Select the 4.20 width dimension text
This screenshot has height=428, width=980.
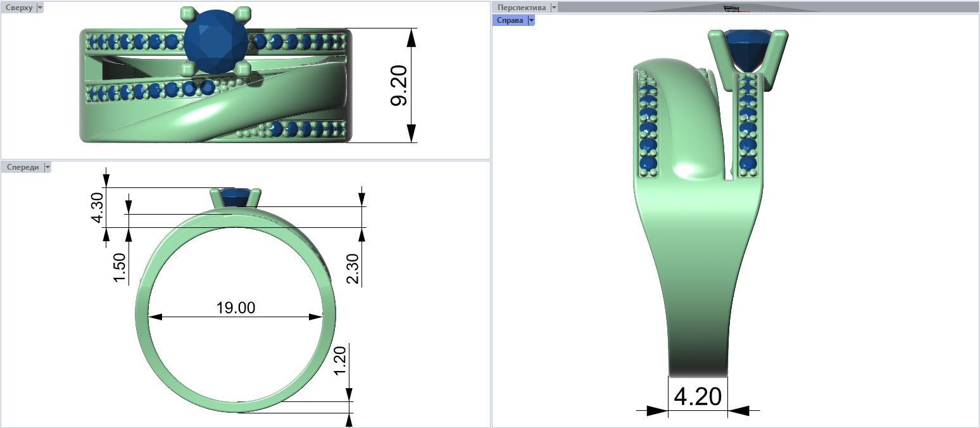[697, 397]
